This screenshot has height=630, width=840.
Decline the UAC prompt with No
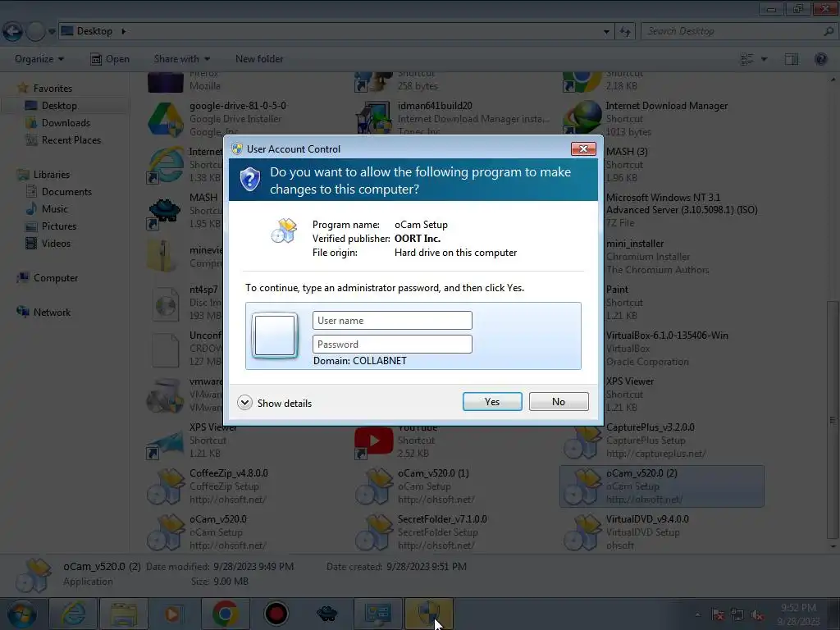[558, 402]
